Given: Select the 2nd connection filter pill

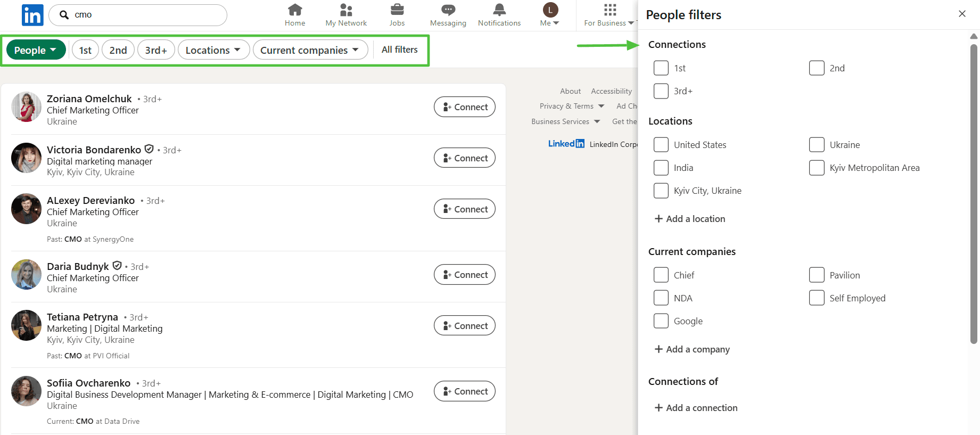Looking at the screenshot, I should coord(118,50).
